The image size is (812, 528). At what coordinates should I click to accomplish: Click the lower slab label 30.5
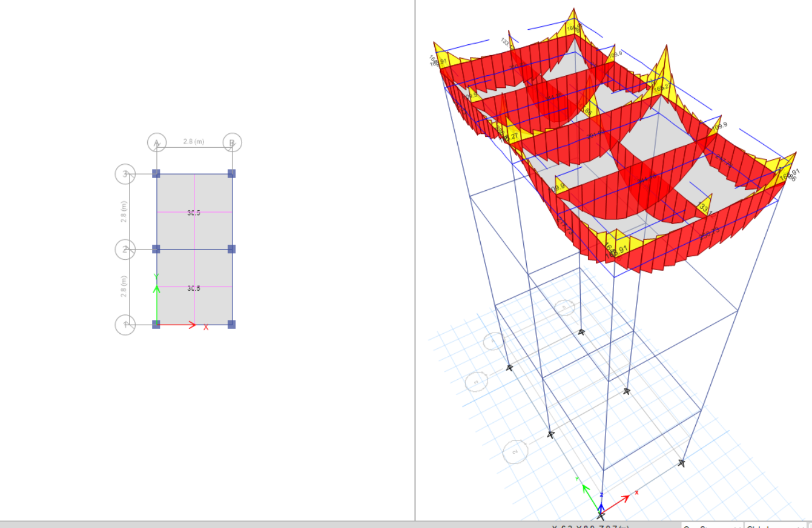click(x=194, y=288)
